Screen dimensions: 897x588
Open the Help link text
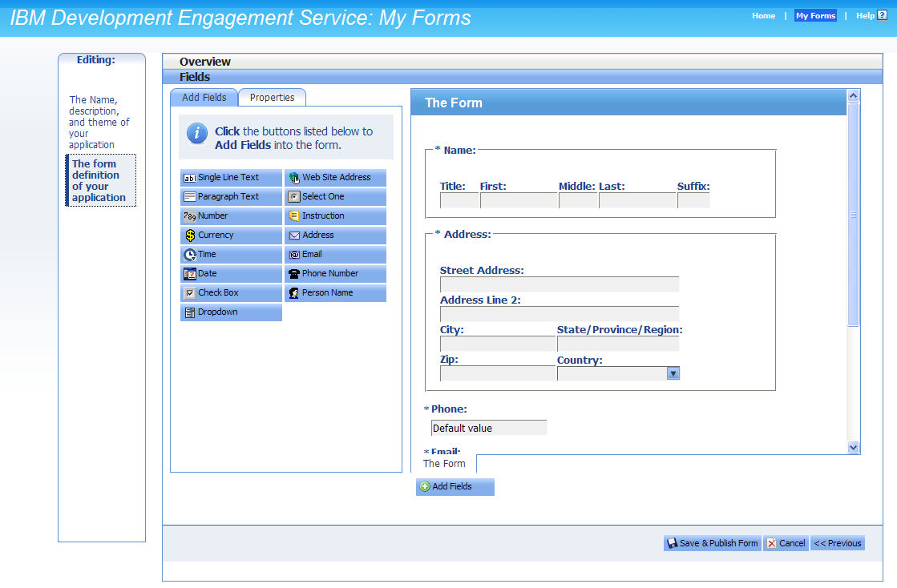click(865, 16)
